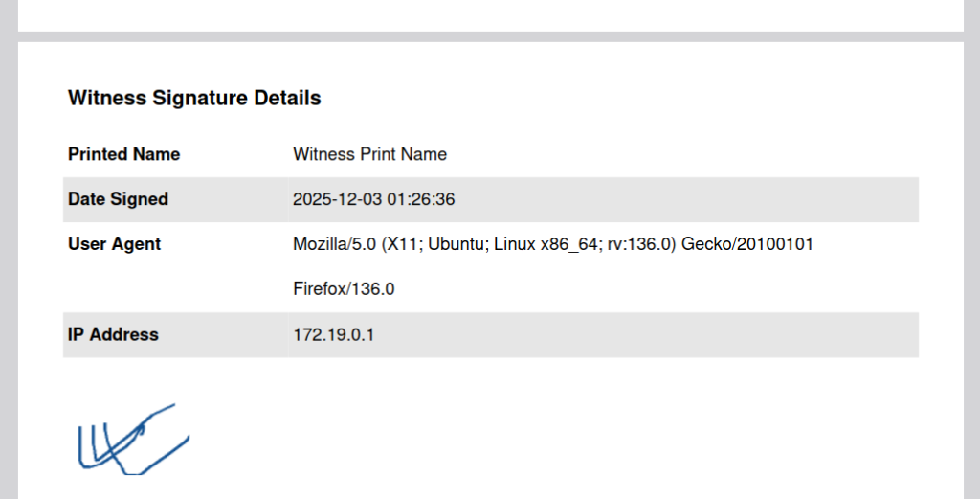The height and width of the screenshot is (499, 980).
Task: Select the IP Address label
Action: tap(113, 334)
